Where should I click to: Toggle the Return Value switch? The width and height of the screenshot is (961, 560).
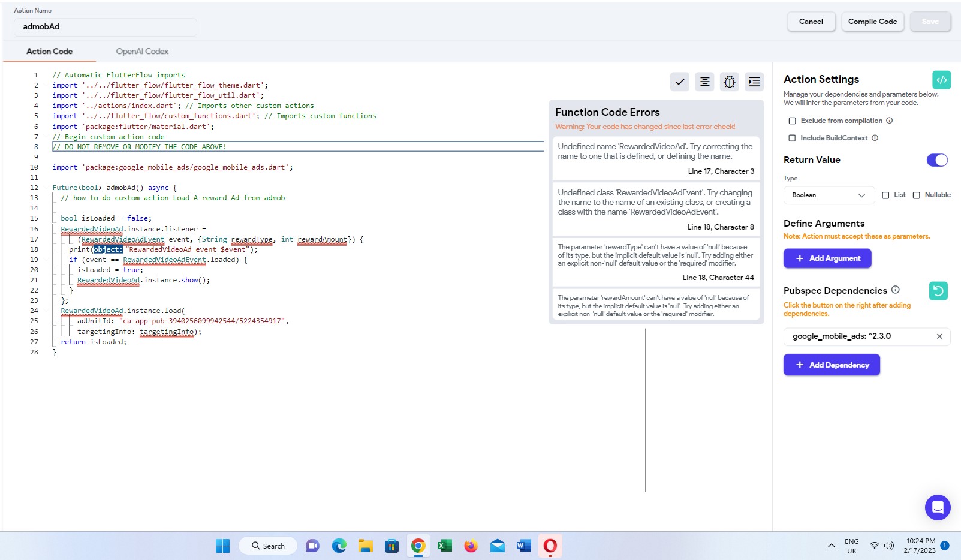click(937, 160)
